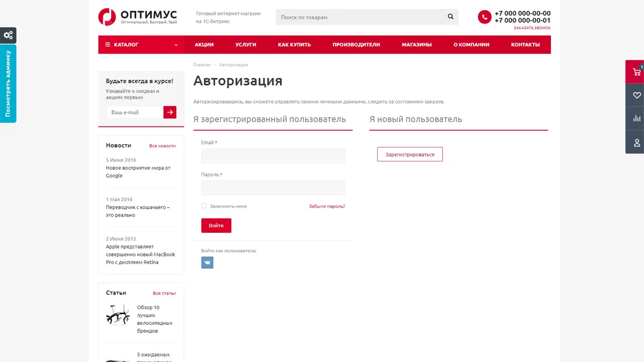
Task: Click the Зарегистрироваться button
Action: click(x=410, y=154)
